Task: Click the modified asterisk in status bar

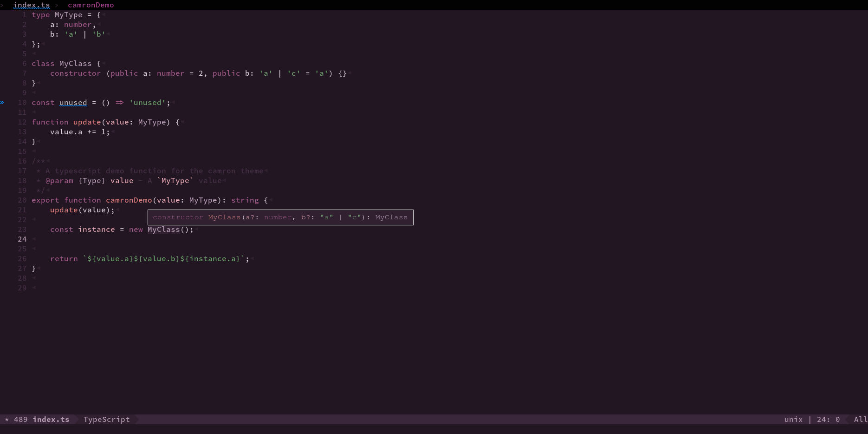Action: (7, 420)
